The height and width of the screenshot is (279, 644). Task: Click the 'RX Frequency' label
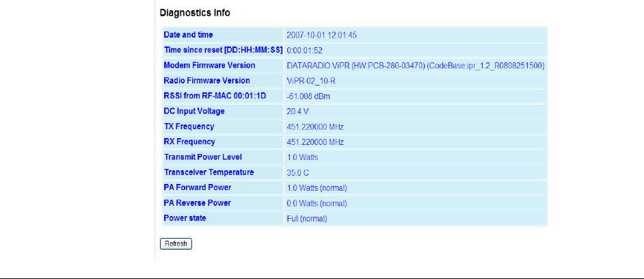click(189, 142)
